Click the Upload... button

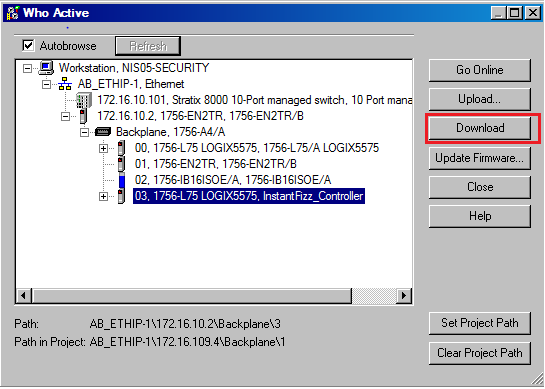point(480,99)
